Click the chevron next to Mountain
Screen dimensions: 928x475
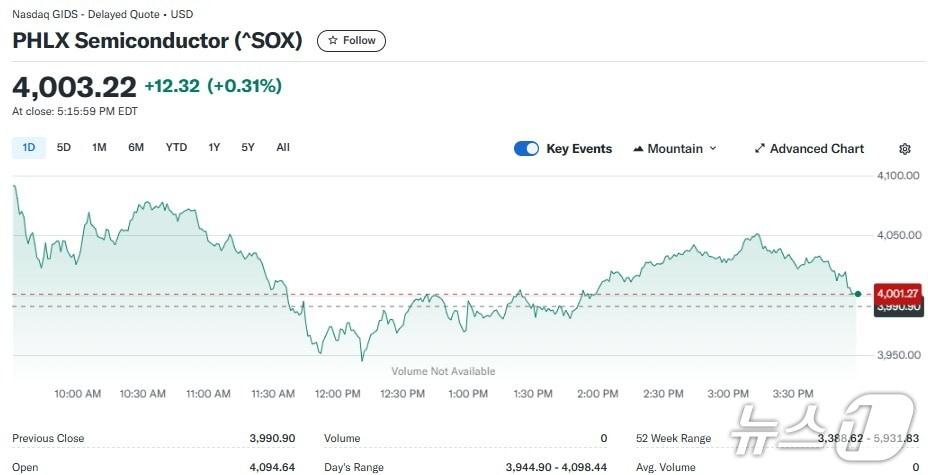coord(713,149)
